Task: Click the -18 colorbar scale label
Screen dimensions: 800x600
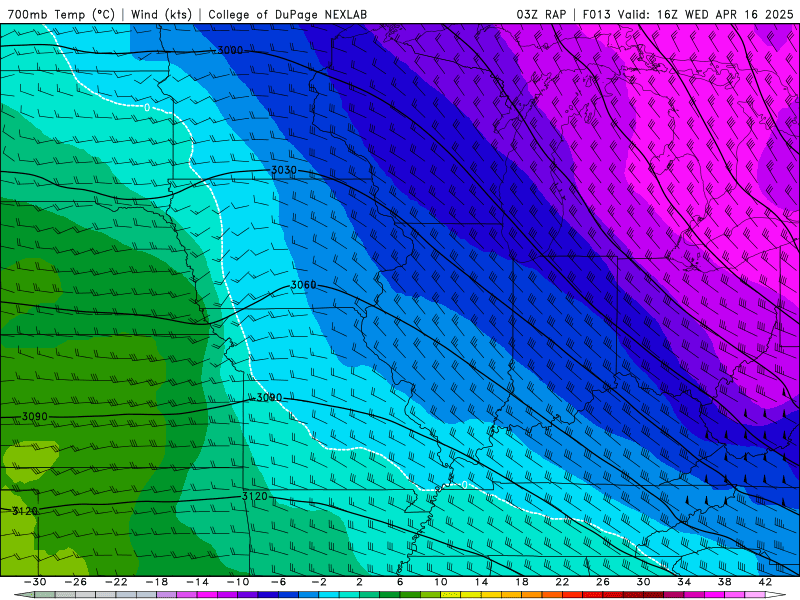Action: tap(157, 582)
